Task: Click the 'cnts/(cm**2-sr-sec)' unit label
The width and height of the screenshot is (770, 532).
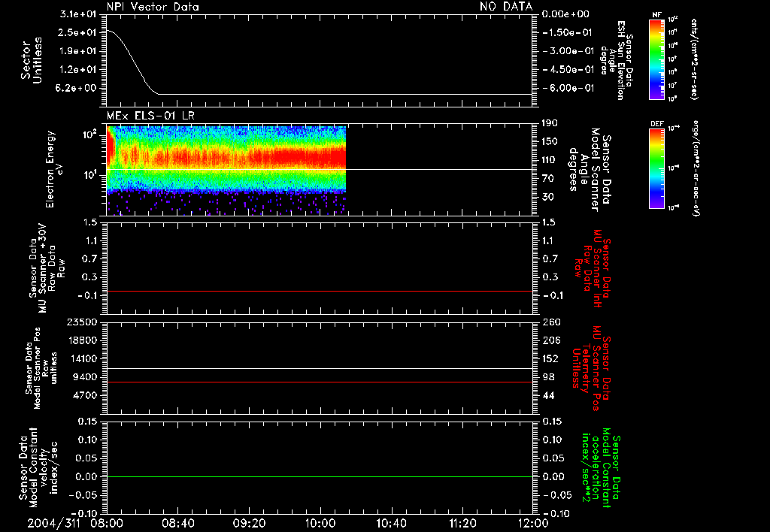Action: point(694,59)
